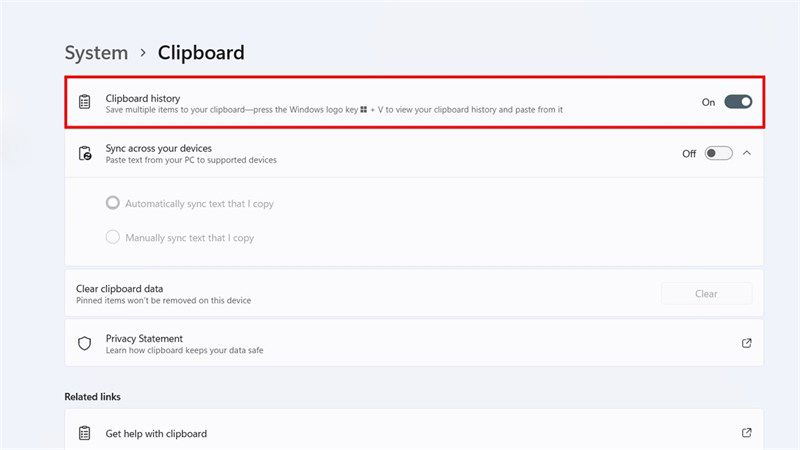The width and height of the screenshot is (800, 450).
Task: Collapse the Sync across your devices section
Action: click(x=747, y=153)
